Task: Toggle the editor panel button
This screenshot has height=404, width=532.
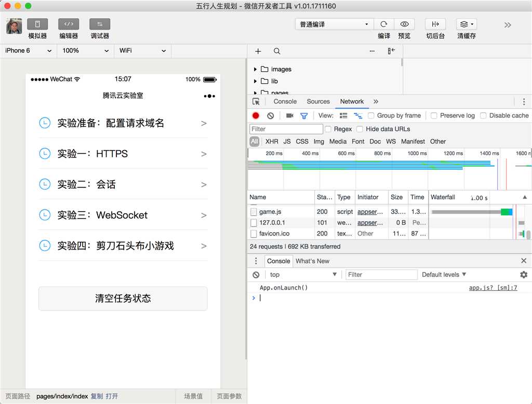Action: click(x=69, y=24)
